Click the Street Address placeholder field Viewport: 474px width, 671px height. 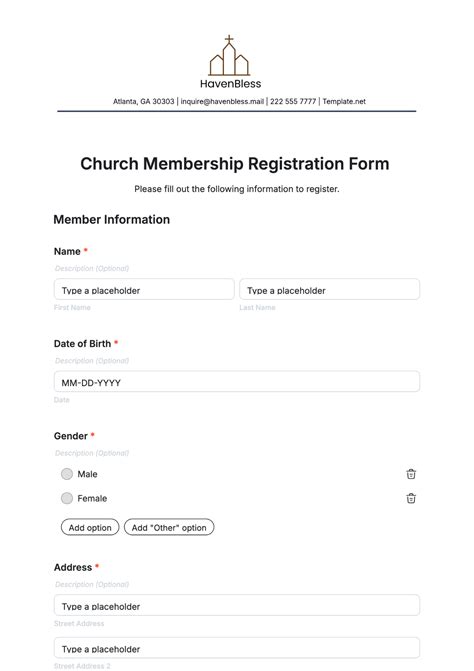[x=237, y=605]
